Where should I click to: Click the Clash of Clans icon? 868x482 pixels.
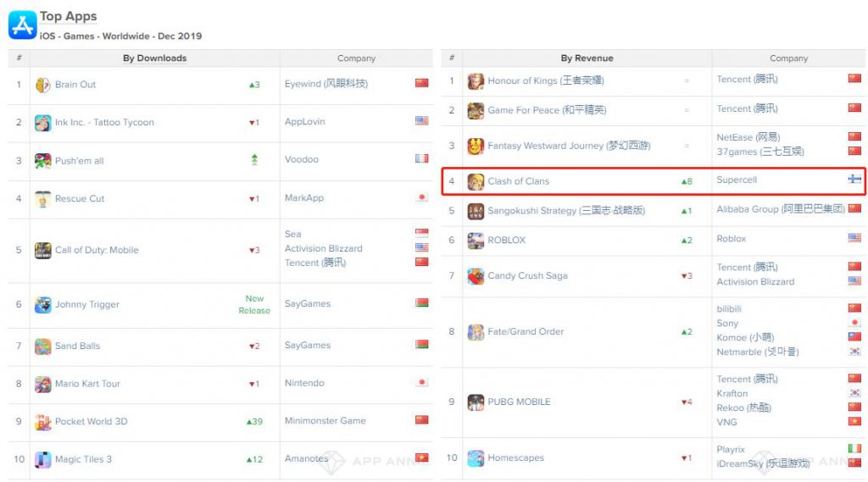(476, 181)
